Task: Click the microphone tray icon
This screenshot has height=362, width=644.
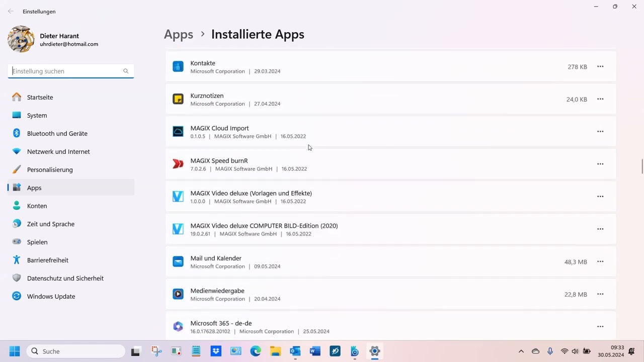Action: click(550, 351)
